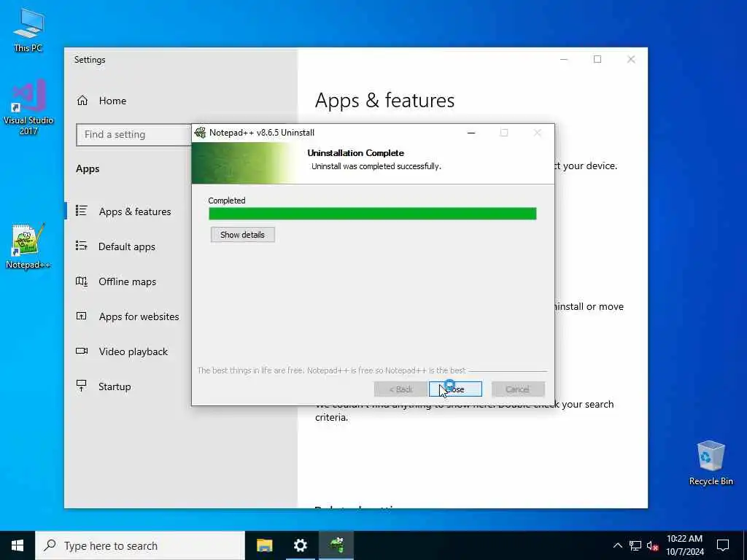Go to Offline maps settings
Image resolution: width=747 pixels, height=560 pixels.
pos(127,281)
